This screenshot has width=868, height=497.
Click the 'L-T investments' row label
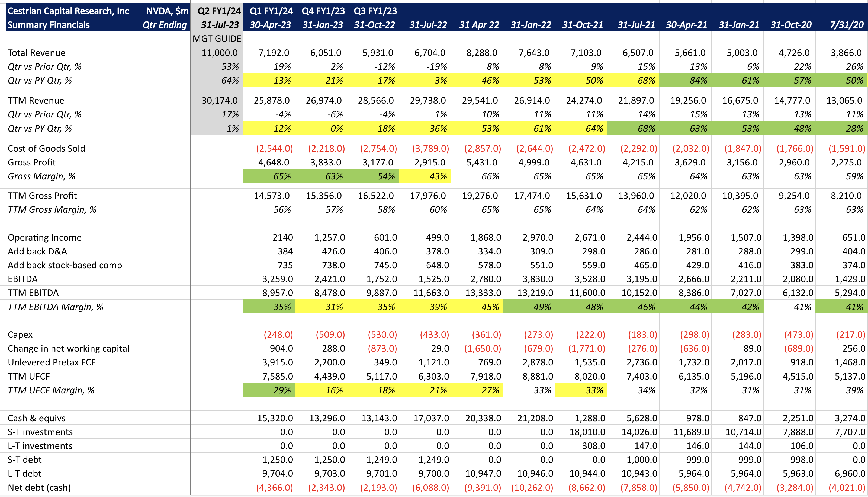pos(40,446)
